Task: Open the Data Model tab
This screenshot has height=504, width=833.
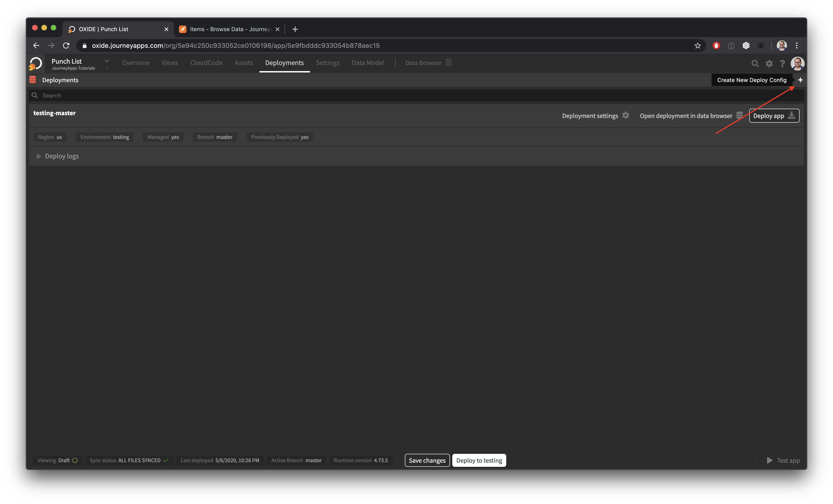Action: click(368, 63)
